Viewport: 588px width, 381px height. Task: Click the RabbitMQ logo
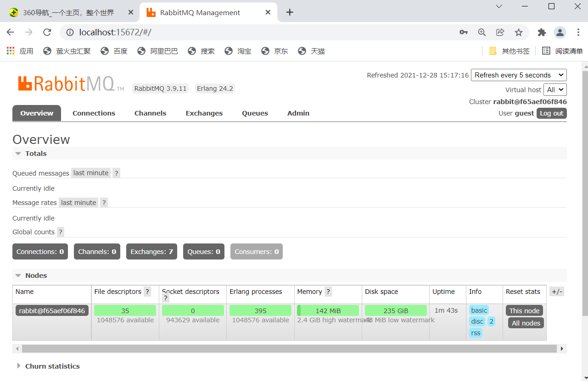point(71,83)
